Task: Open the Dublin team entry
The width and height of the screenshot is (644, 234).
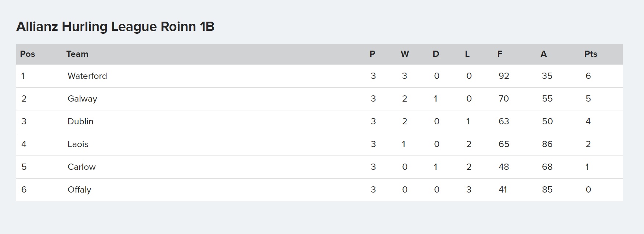Action: pos(80,121)
